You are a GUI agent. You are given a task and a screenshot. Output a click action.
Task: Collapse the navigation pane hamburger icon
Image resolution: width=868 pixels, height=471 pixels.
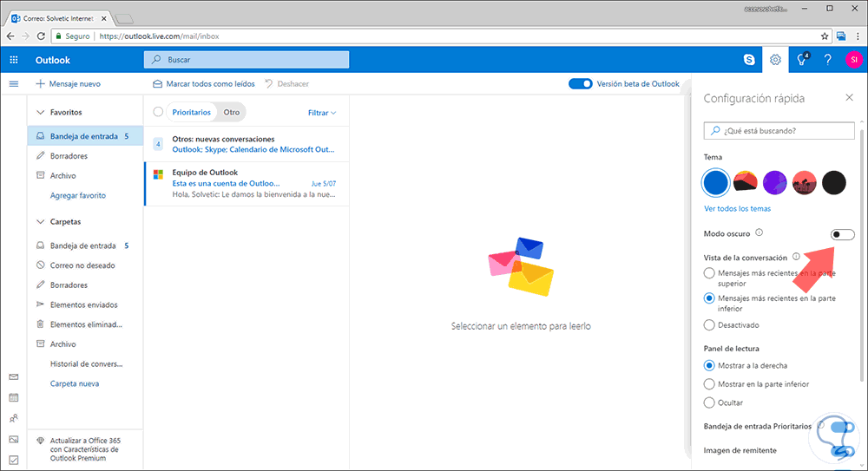coord(14,84)
